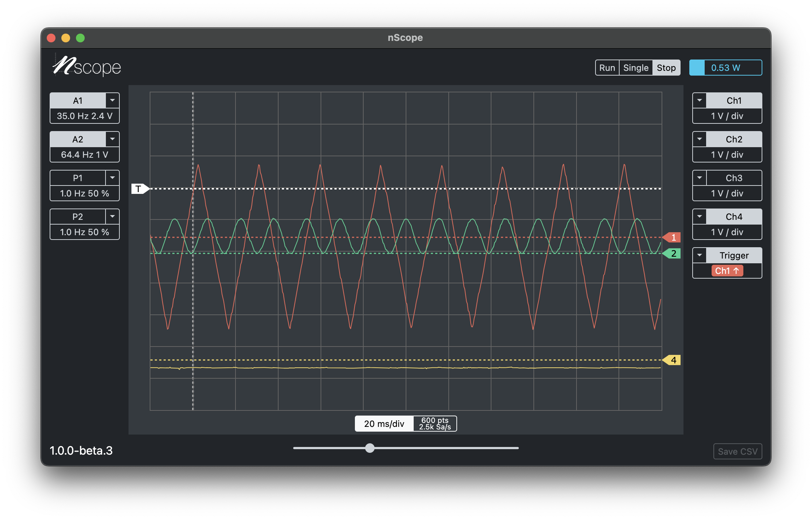Select Stop acquisition mode
The image size is (812, 520).
(x=666, y=68)
